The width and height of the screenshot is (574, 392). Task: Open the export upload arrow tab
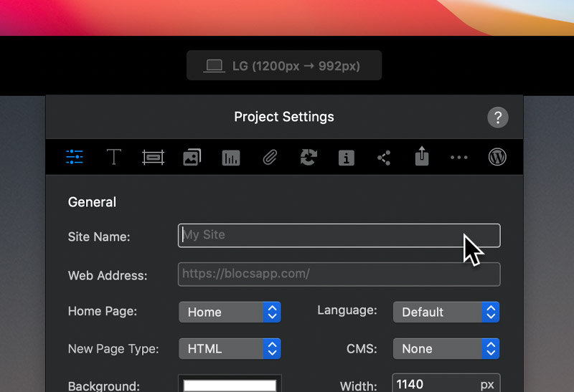pos(422,156)
